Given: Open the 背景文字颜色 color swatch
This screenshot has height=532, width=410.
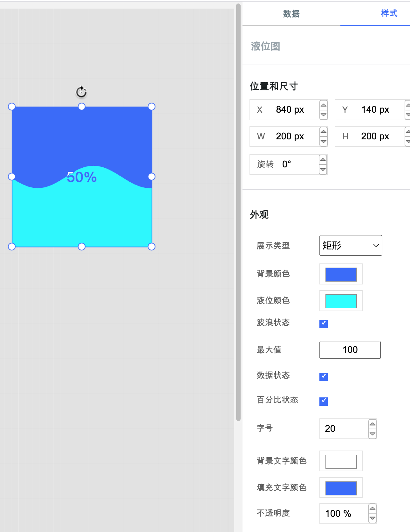Looking at the screenshot, I should coord(341,461).
